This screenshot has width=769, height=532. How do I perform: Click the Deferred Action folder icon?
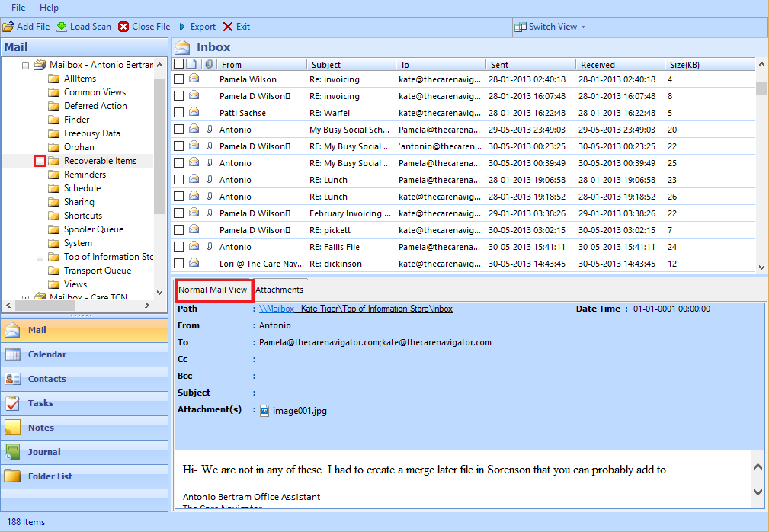pos(54,106)
